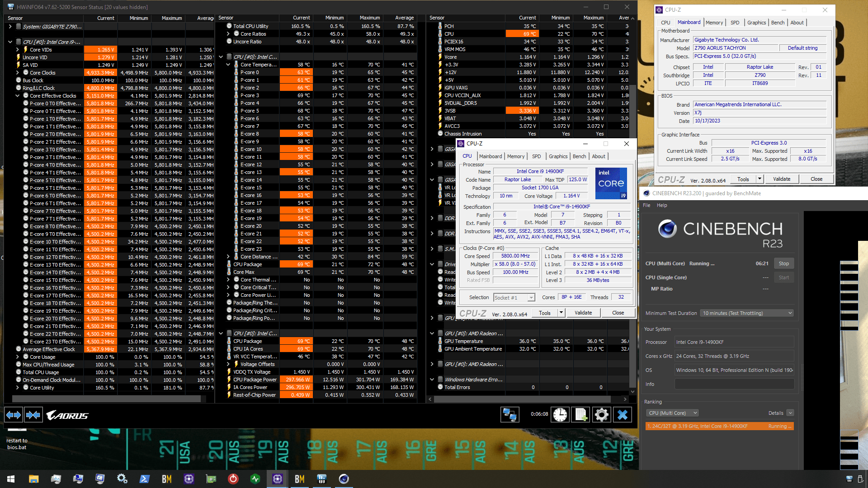The width and height of the screenshot is (868, 488).
Task: Click Stop for the CPU Multi Core test
Action: pos(783,263)
